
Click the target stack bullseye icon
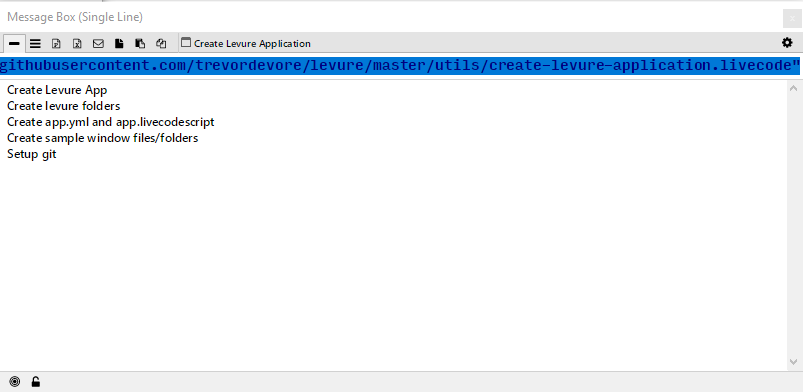[15, 381]
